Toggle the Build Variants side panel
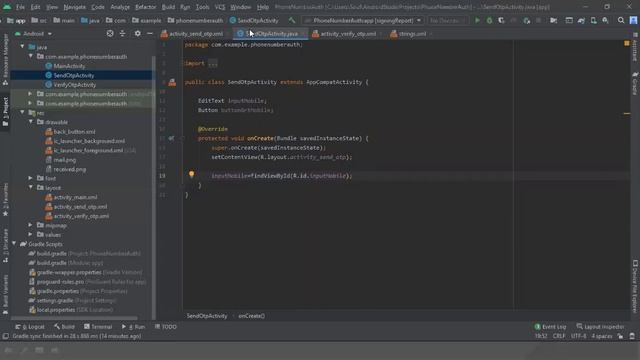The width and height of the screenshot is (640, 360). 5,294
